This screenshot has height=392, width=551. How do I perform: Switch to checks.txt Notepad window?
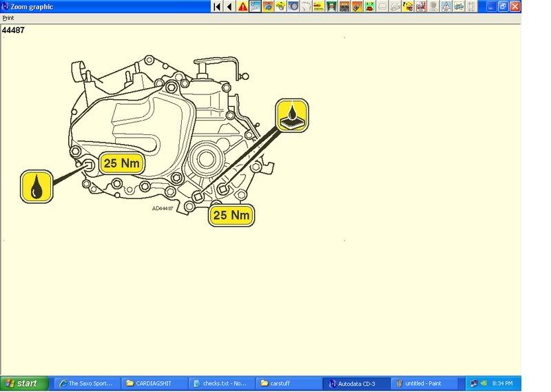(x=220, y=384)
